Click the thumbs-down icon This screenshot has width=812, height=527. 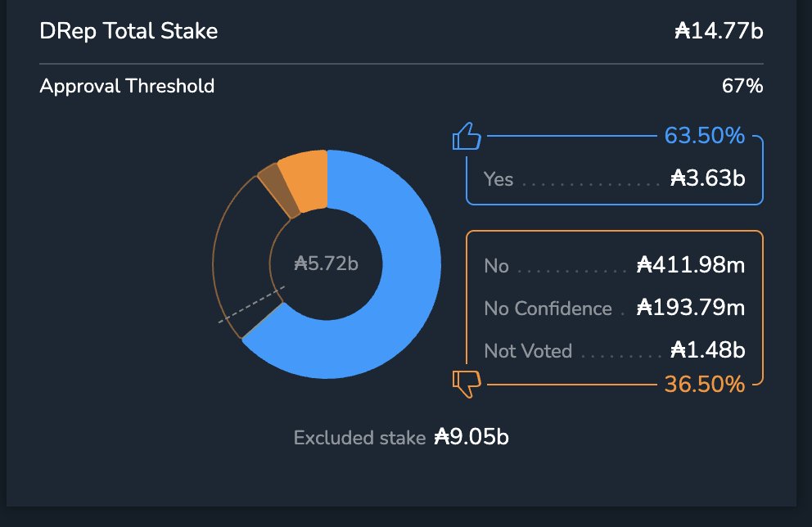click(464, 383)
